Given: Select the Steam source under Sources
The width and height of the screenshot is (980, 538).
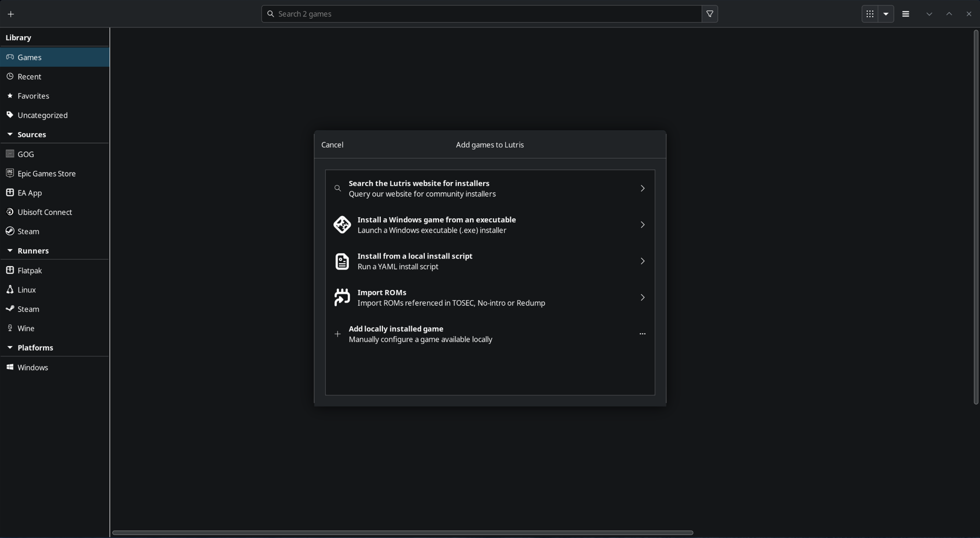Looking at the screenshot, I should coord(28,232).
